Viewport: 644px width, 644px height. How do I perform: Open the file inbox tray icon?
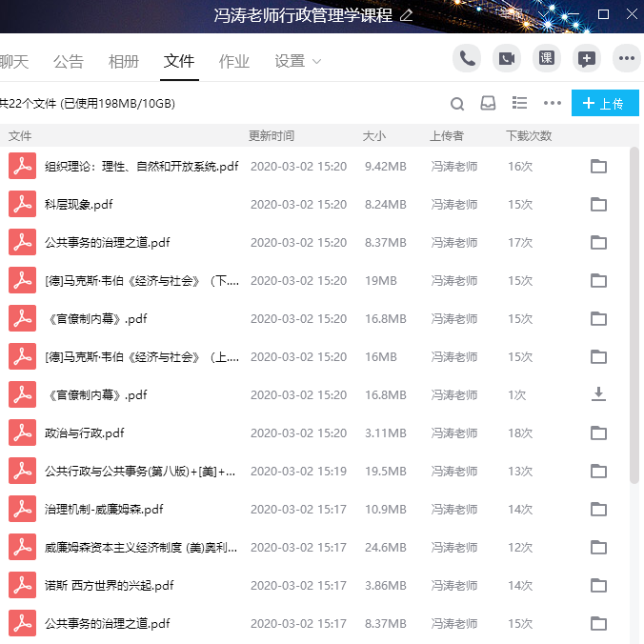tap(488, 104)
